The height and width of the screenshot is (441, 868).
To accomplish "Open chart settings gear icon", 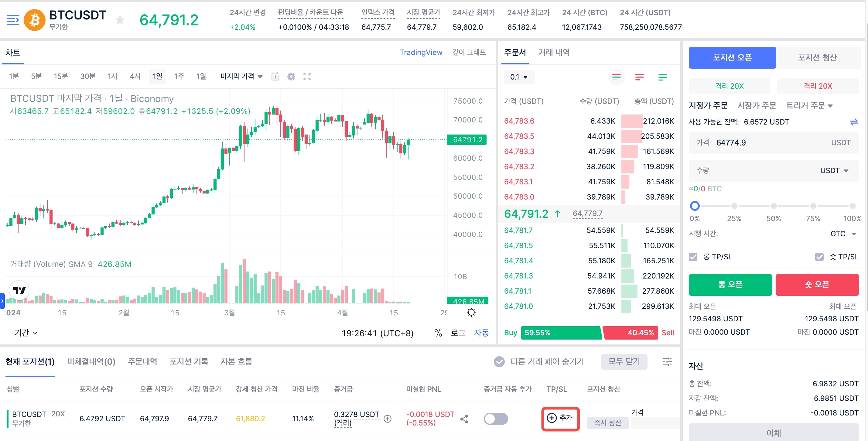I will click(291, 77).
